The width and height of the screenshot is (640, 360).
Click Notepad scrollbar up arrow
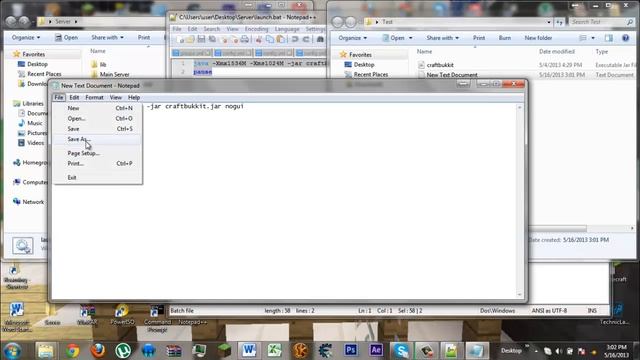[519, 107]
